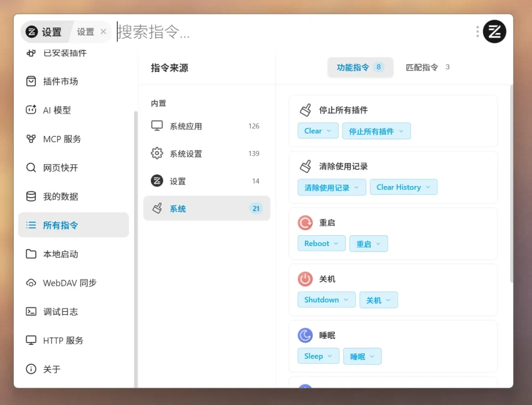Open 已安装插件 in the sidebar
532x405 pixels.
tap(73, 53)
